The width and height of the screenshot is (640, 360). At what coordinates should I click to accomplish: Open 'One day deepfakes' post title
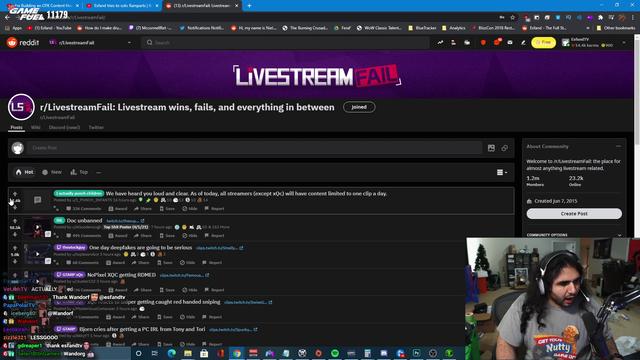tap(140, 247)
